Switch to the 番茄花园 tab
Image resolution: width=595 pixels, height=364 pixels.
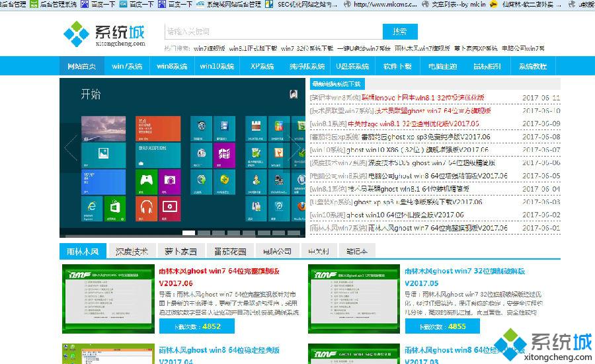230,252
